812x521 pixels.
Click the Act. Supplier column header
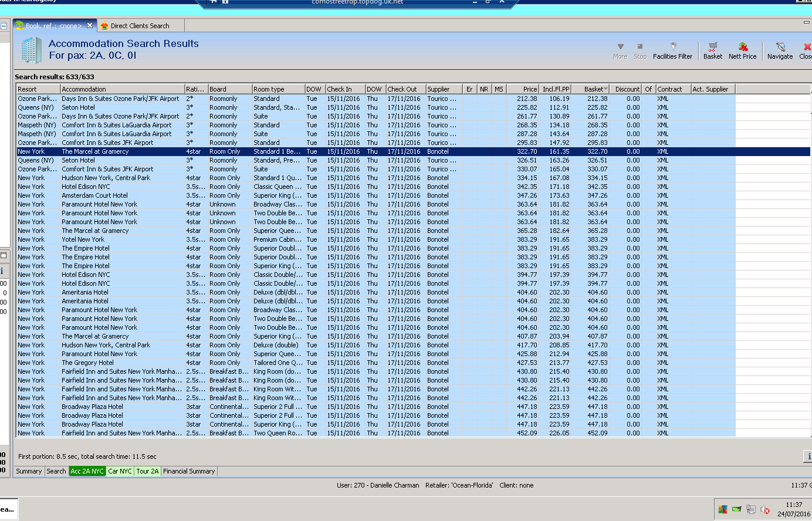tap(713, 89)
